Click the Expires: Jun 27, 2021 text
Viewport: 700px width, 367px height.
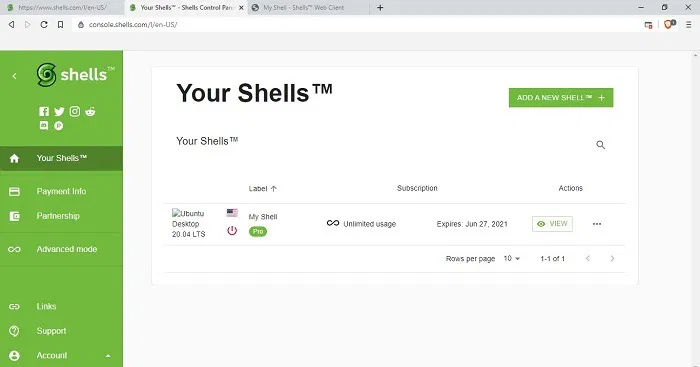pos(472,224)
